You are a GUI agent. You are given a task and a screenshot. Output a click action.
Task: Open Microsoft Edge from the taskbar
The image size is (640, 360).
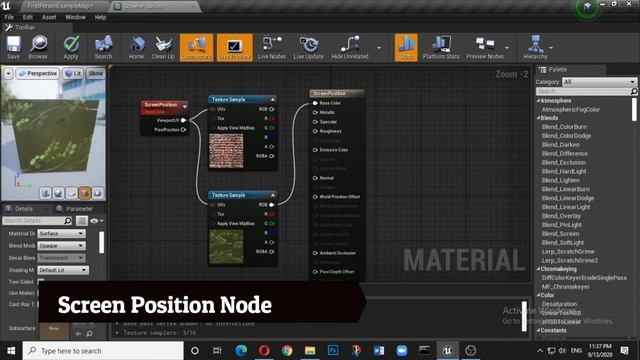pos(241,351)
